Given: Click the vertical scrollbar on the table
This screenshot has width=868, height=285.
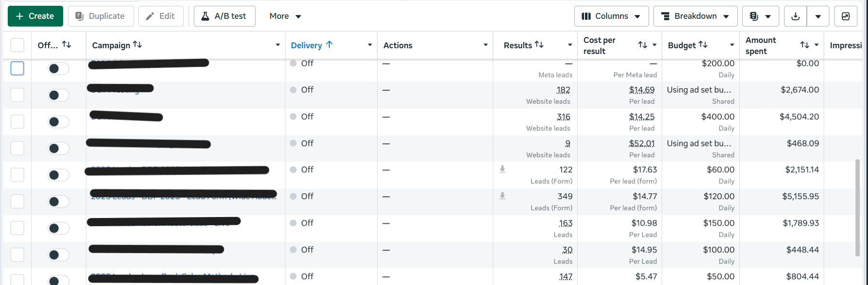Looking at the screenshot, I should point(857,207).
